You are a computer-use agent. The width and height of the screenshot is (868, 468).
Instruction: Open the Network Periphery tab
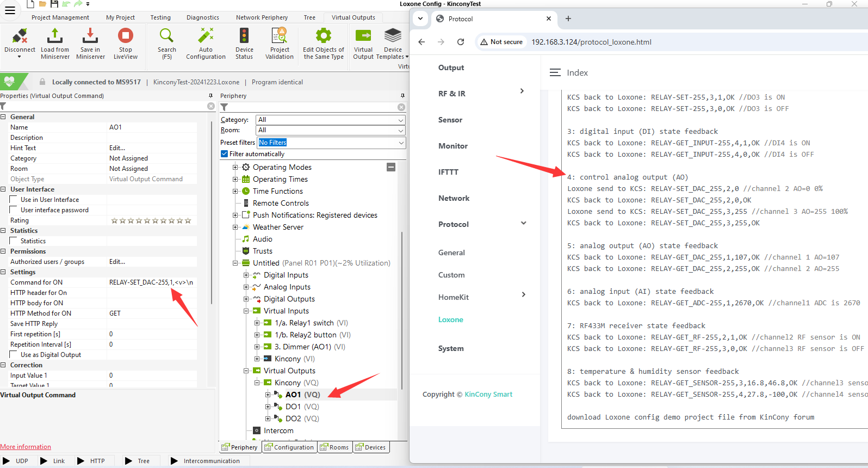[x=262, y=17]
